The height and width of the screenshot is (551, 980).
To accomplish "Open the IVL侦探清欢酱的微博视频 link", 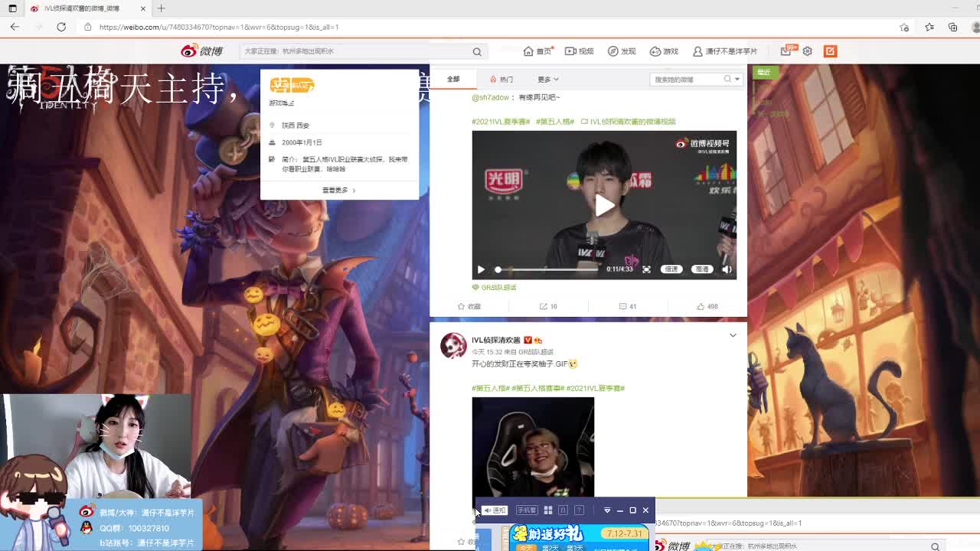I will coord(629,122).
